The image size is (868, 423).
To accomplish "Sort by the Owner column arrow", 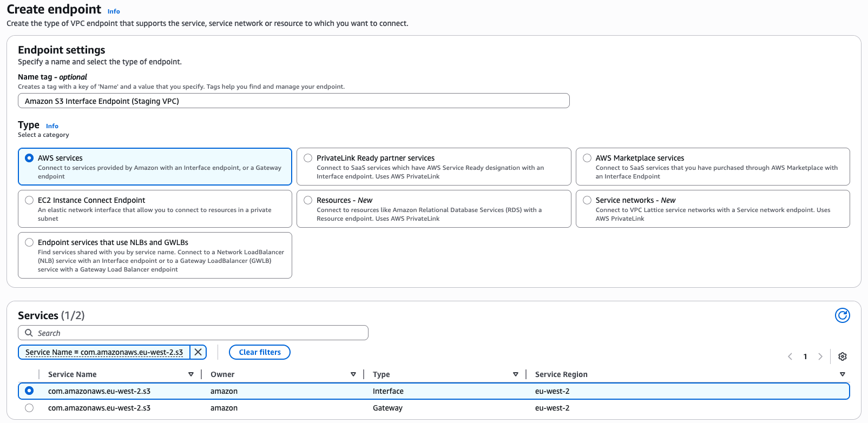I will 353,374.
